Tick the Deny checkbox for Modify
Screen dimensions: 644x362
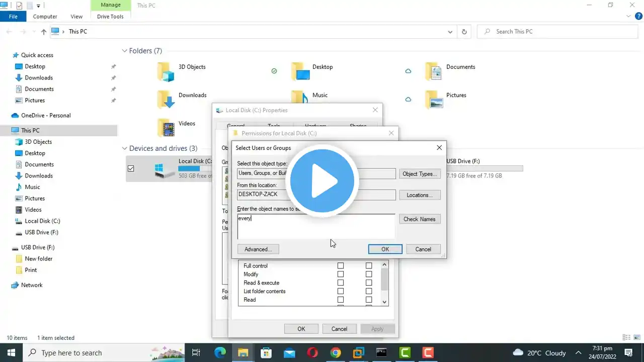(369, 275)
